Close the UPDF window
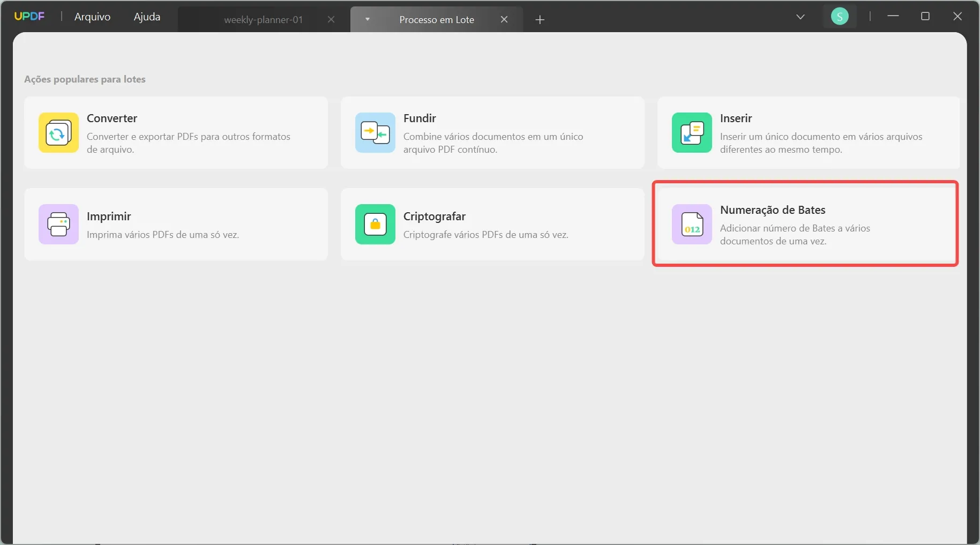The height and width of the screenshot is (545, 980). pyautogui.click(x=957, y=17)
